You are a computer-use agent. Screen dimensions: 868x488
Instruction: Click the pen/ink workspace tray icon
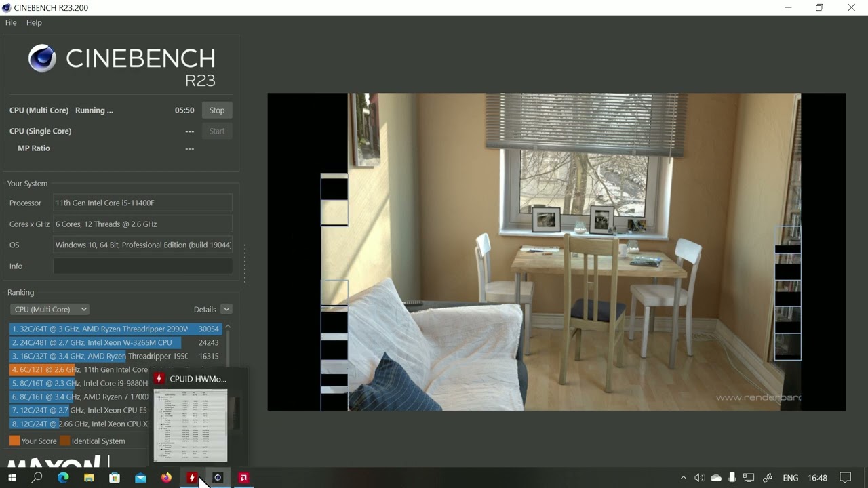click(x=768, y=478)
